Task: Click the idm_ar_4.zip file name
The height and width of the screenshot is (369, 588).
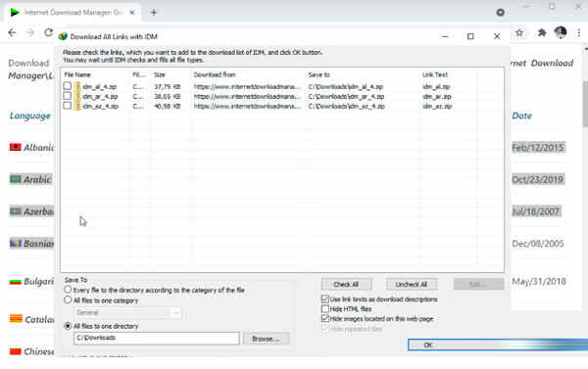Action: click(100, 96)
